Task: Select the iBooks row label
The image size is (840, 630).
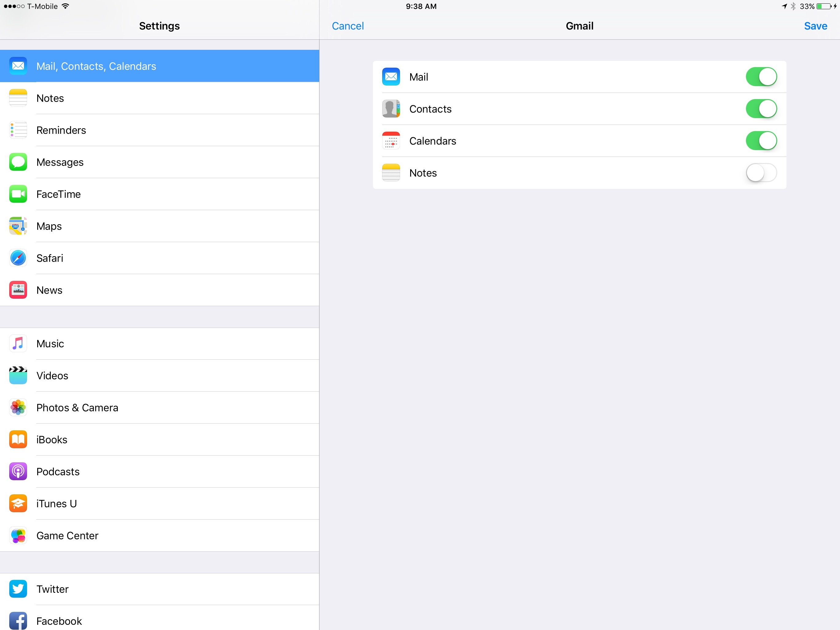Action: coord(52,439)
